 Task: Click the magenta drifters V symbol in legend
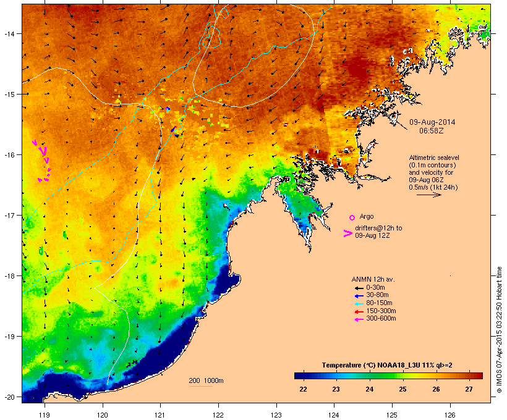coord(348,233)
